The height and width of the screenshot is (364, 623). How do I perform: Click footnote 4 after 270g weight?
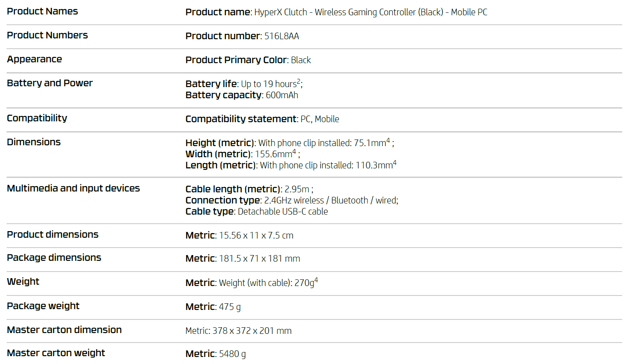[316, 280]
